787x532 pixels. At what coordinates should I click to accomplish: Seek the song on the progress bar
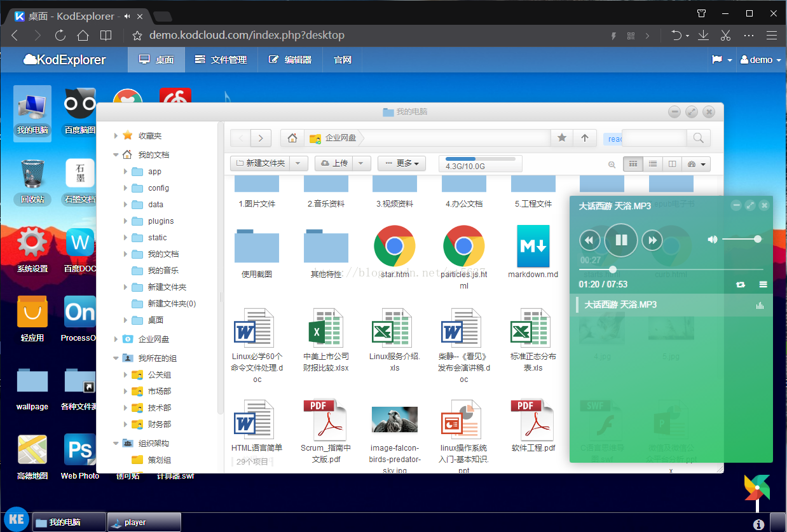pyautogui.click(x=671, y=269)
